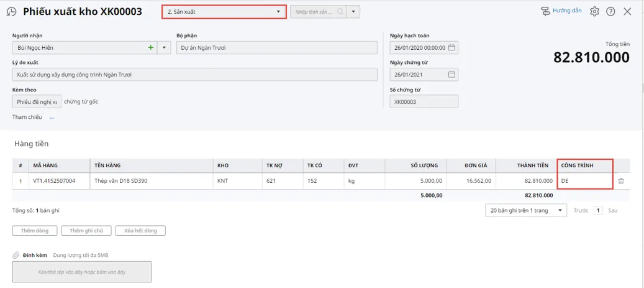Screen dimensions: 644x288
Task: Click the green plus to add recipient
Action: click(x=151, y=47)
